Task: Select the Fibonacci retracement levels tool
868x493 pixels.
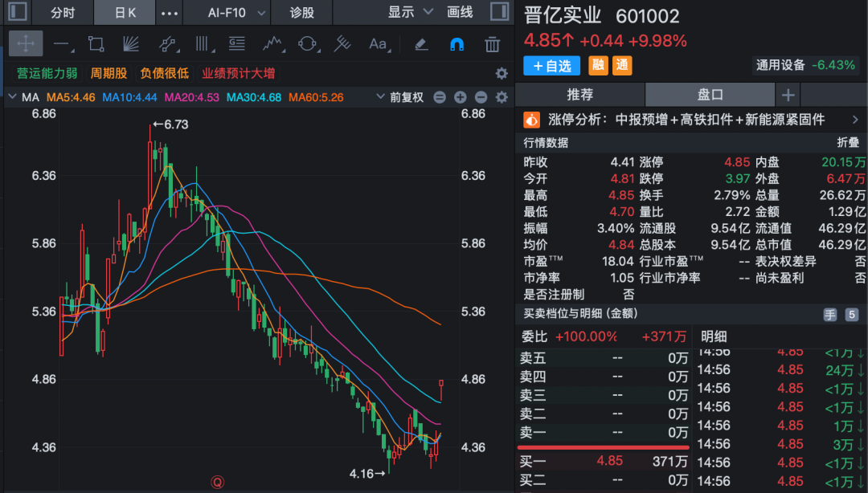Action: (x=237, y=44)
